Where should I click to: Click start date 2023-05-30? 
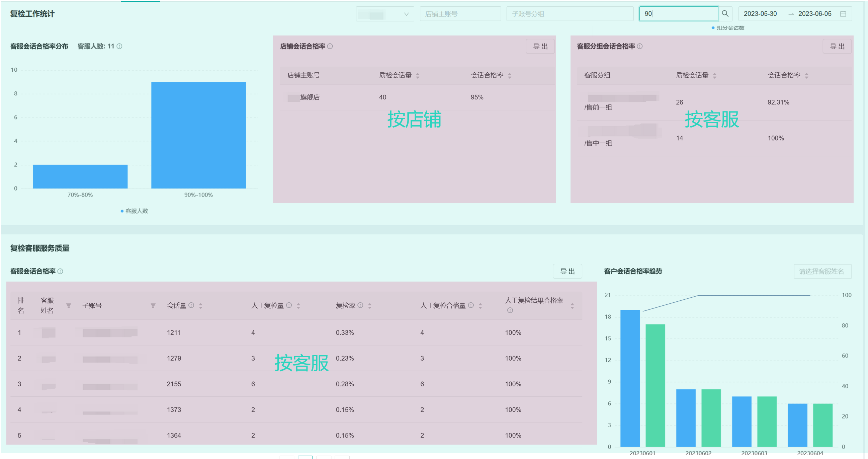point(760,14)
